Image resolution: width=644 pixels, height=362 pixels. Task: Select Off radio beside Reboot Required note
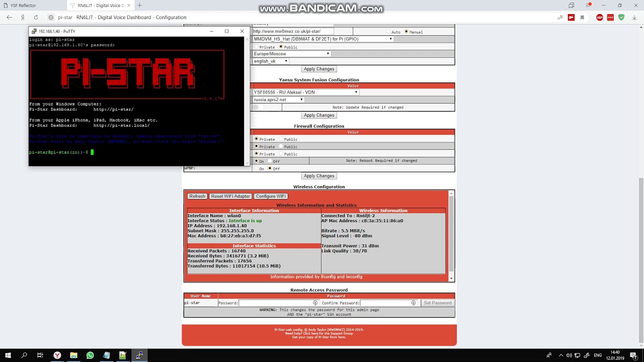point(270,161)
